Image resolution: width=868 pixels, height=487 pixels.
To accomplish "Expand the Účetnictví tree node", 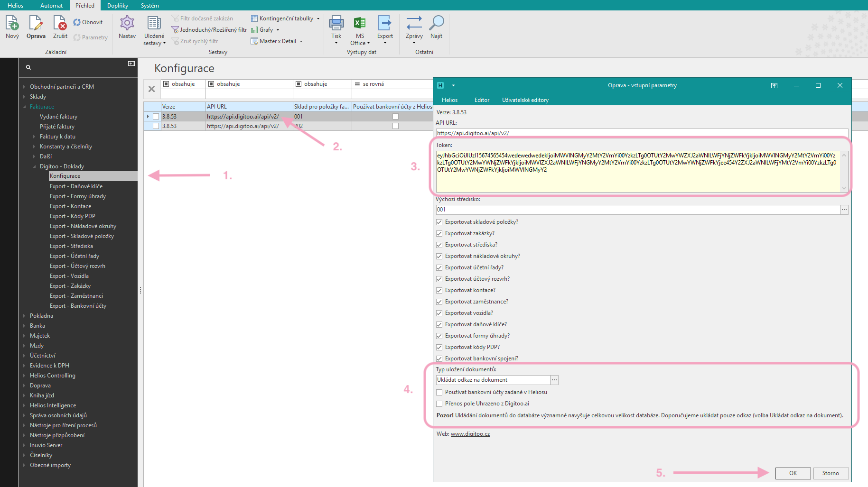I will (24, 356).
